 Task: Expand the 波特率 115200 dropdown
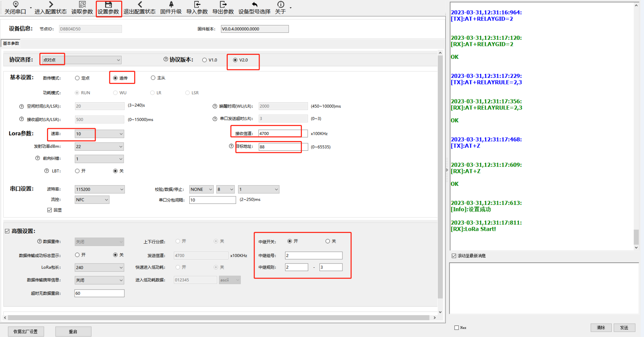pos(121,189)
